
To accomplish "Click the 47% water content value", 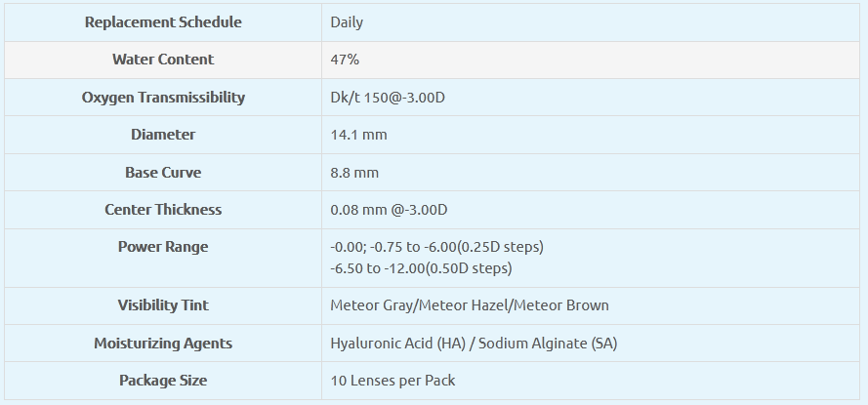I will coord(346,60).
